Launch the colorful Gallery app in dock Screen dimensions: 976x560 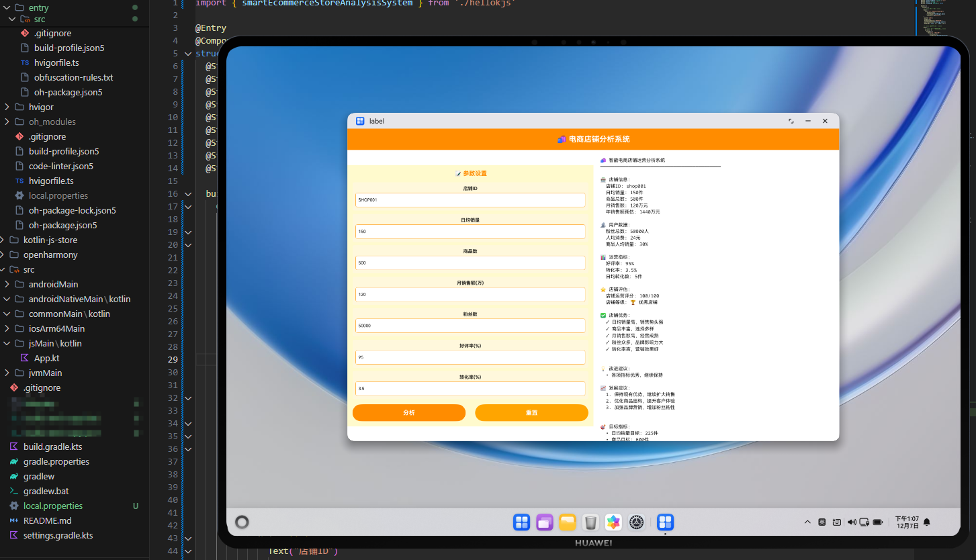[x=613, y=522]
